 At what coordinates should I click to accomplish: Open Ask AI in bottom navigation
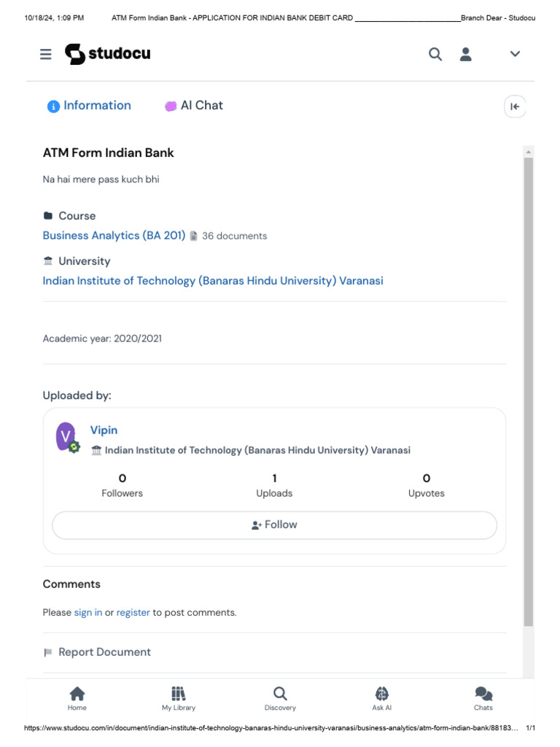pos(382,698)
